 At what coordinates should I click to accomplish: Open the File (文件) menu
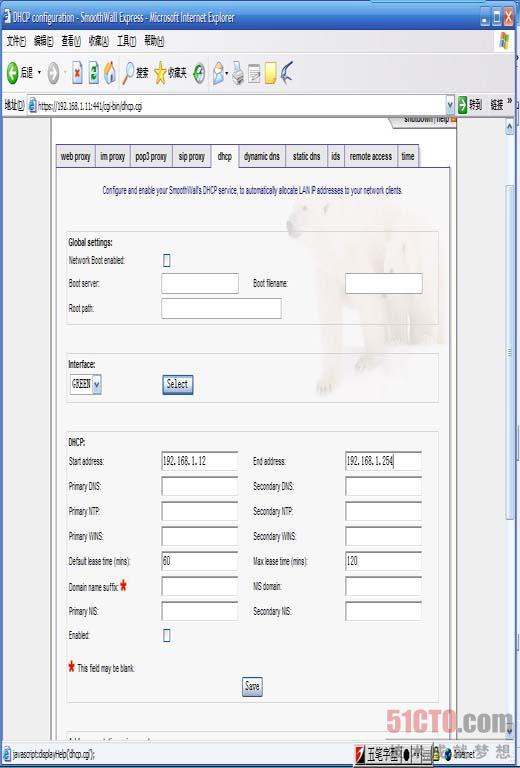16,42
